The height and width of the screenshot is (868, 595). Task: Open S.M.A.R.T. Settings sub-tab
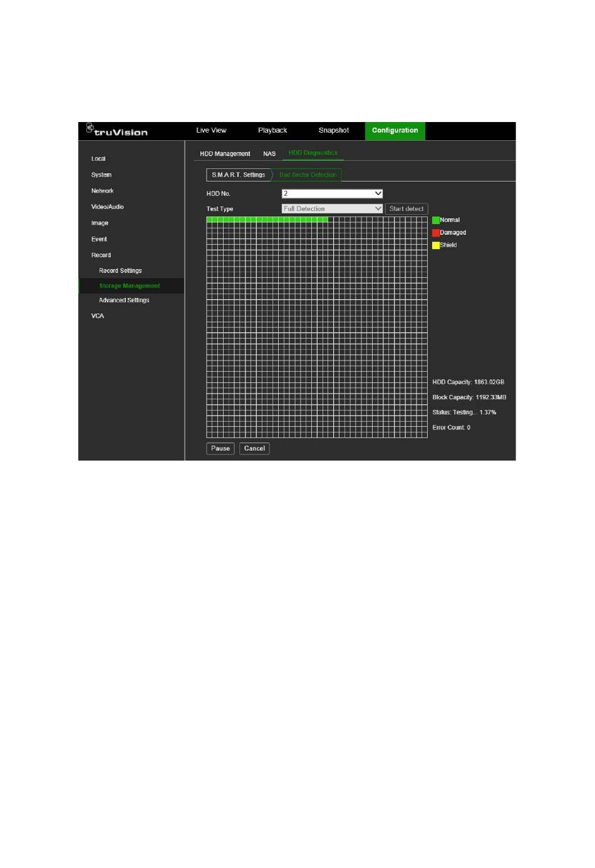[239, 175]
